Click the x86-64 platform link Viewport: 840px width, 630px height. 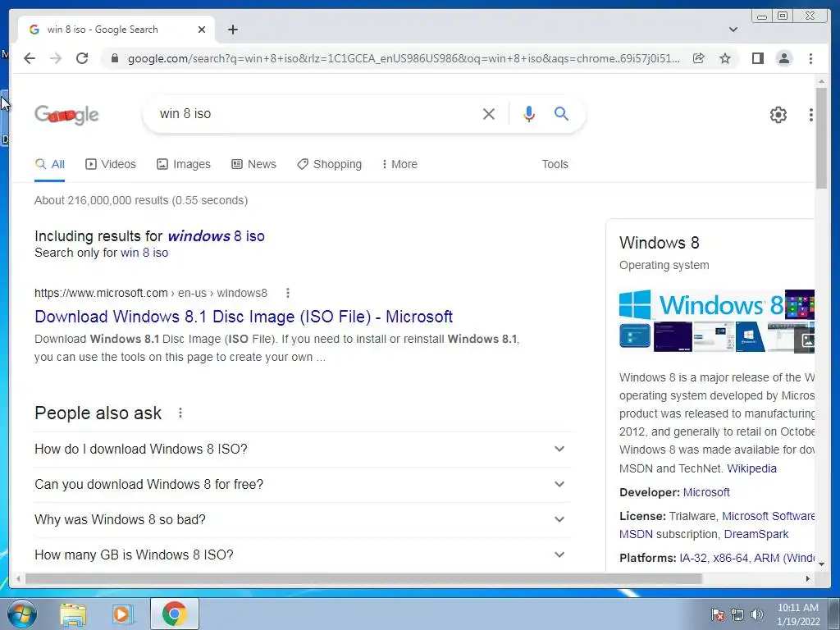pyautogui.click(x=730, y=558)
